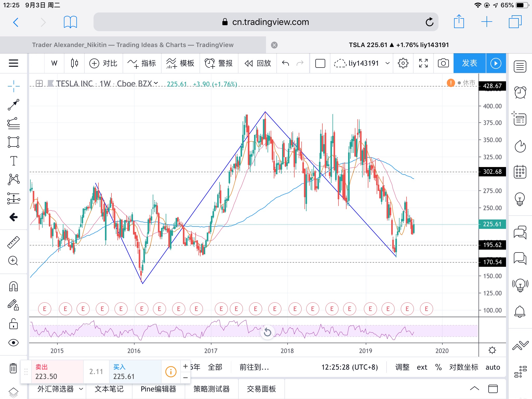Open chart settings gear icon
This screenshot has height=399, width=532.
click(x=403, y=63)
